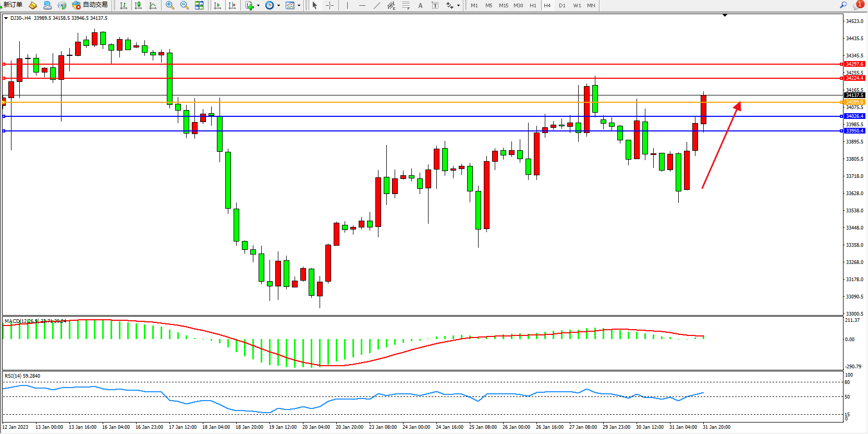The height and width of the screenshot is (434, 868).
Task: Open the chart templates dropdown arrow
Action: tap(299, 6)
